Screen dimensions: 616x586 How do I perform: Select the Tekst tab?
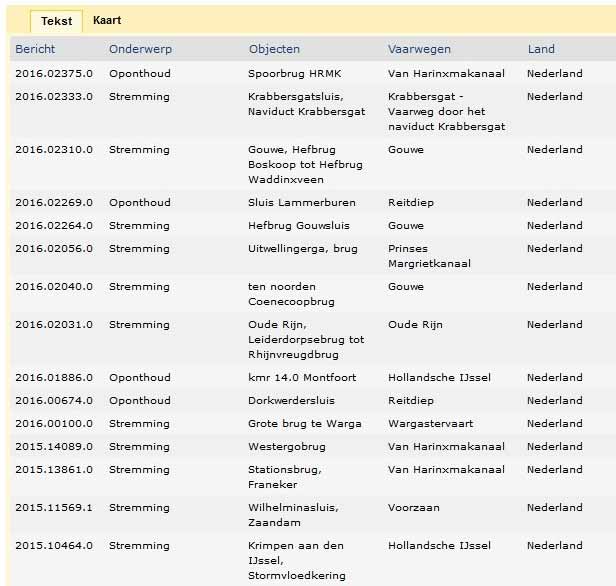tap(57, 21)
